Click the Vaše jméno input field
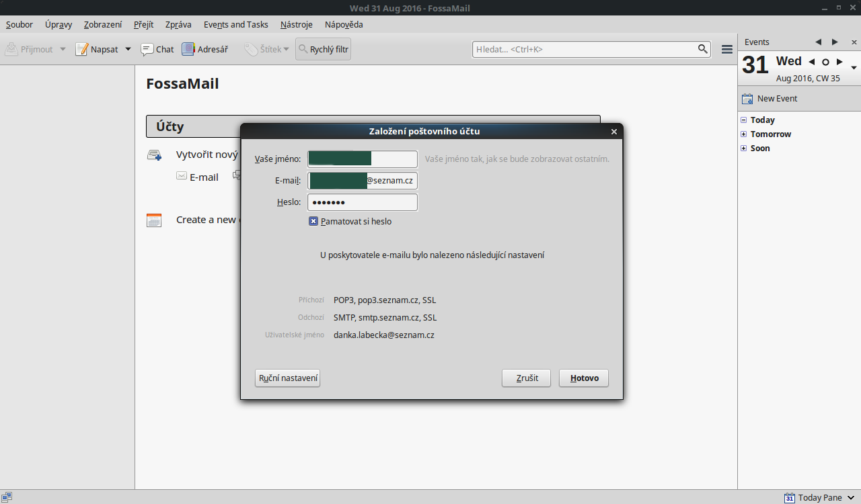Image resolution: width=861 pixels, height=504 pixels. point(363,159)
